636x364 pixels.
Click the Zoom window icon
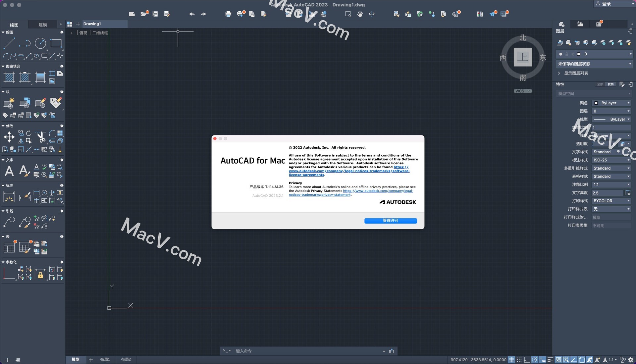tap(348, 14)
